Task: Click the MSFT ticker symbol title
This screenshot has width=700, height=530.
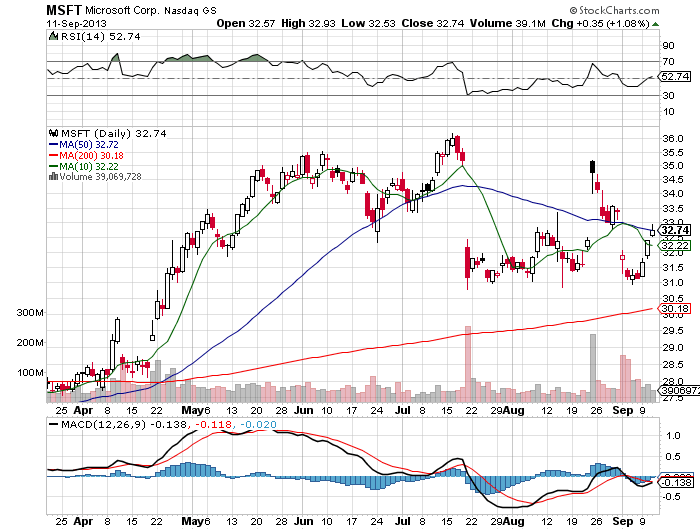Action: click(64, 10)
